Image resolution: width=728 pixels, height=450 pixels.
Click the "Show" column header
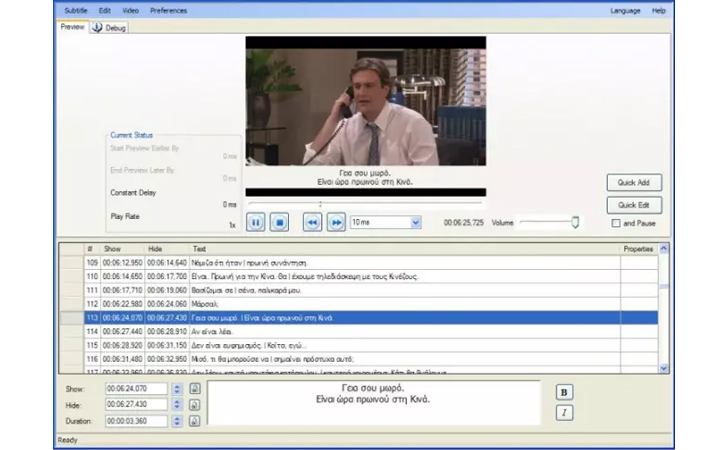(122, 249)
